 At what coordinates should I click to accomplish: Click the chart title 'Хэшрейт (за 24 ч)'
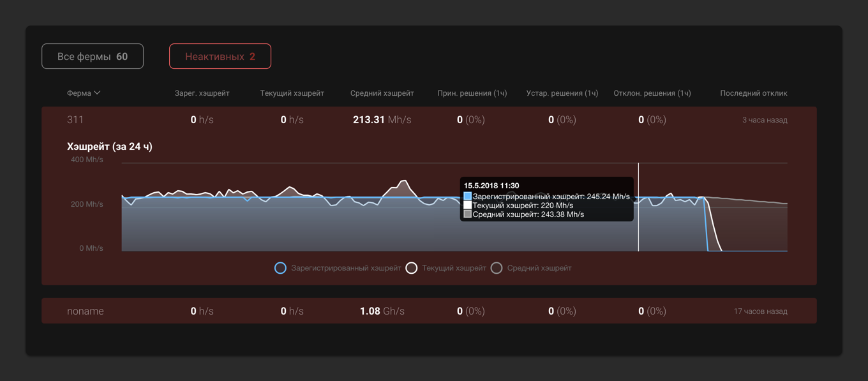click(110, 146)
